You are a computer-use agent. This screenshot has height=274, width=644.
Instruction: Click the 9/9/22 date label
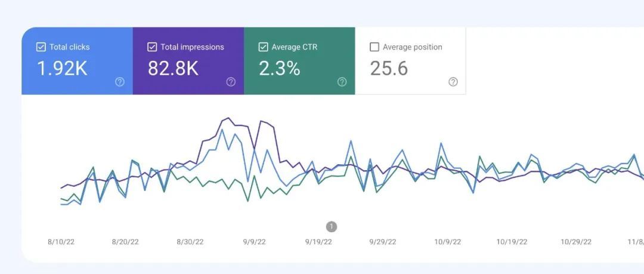254,242
